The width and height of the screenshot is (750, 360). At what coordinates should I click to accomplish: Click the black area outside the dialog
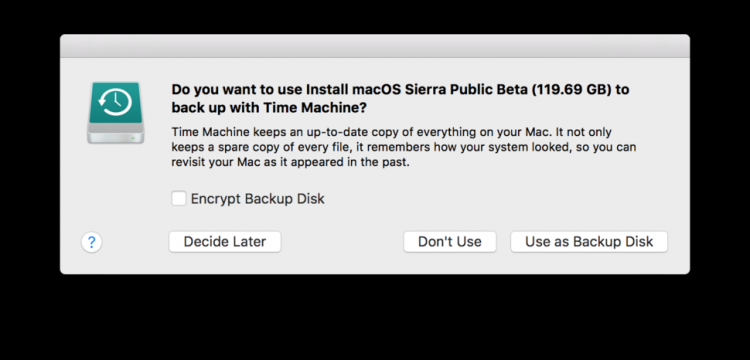(x=375, y=318)
